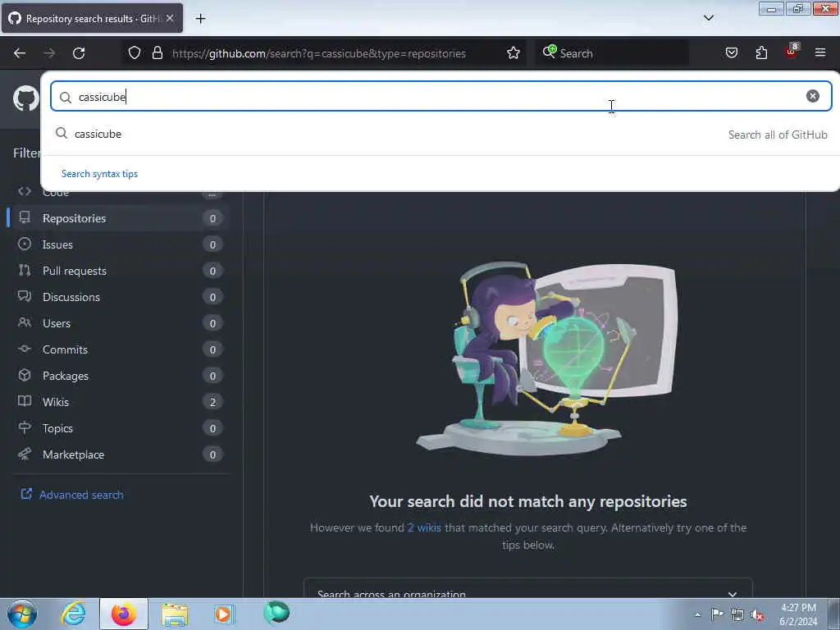Click the site security padlock icon
This screenshot has width=840, height=630.
157,53
